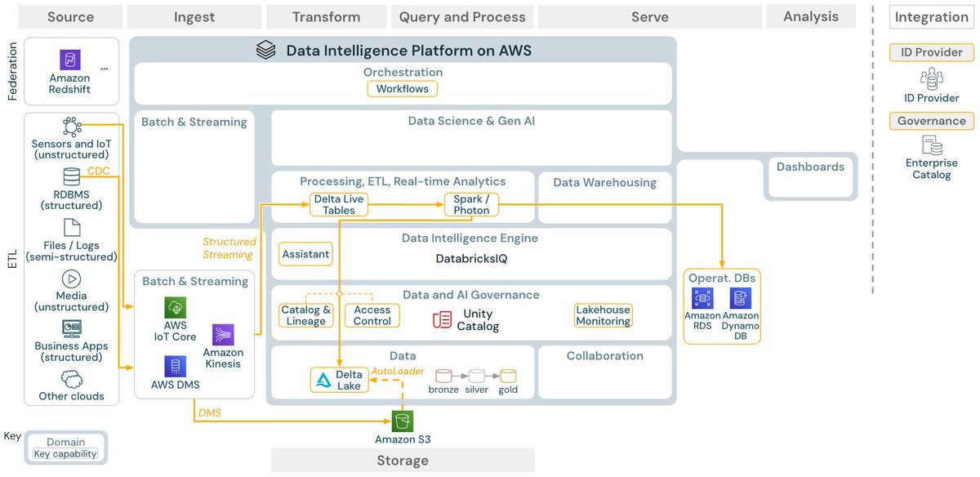Click the Amazon Kinesis icon
Viewport: 980px width, 477px height.
(223, 335)
